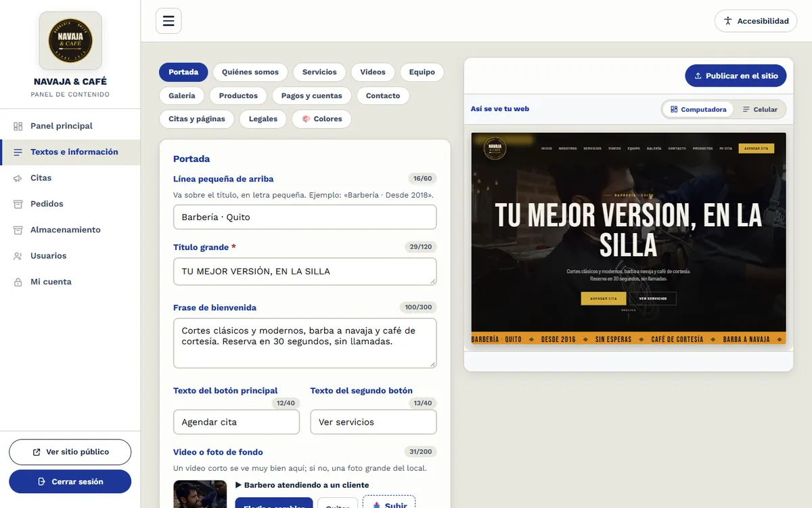Click VER SERVICIOS button in preview

[x=653, y=299]
